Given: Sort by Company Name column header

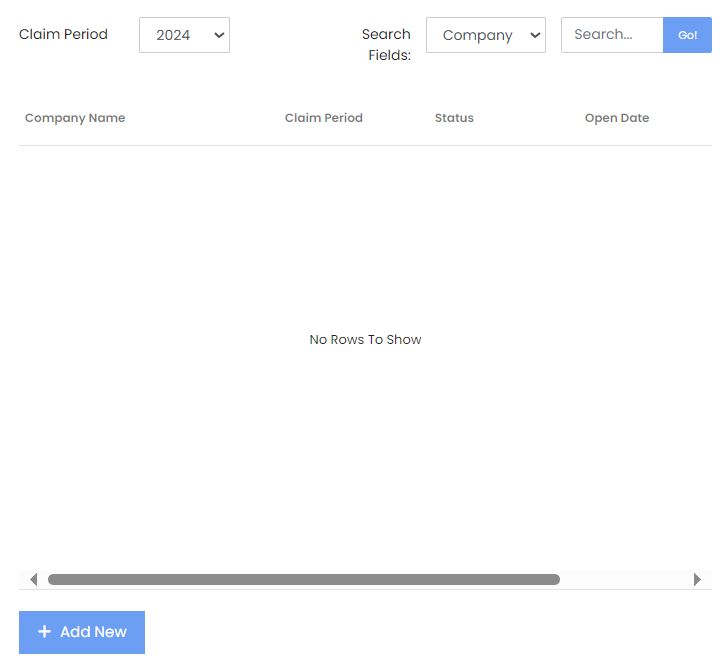Looking at the screenshot, I should (x=75, y=118).
